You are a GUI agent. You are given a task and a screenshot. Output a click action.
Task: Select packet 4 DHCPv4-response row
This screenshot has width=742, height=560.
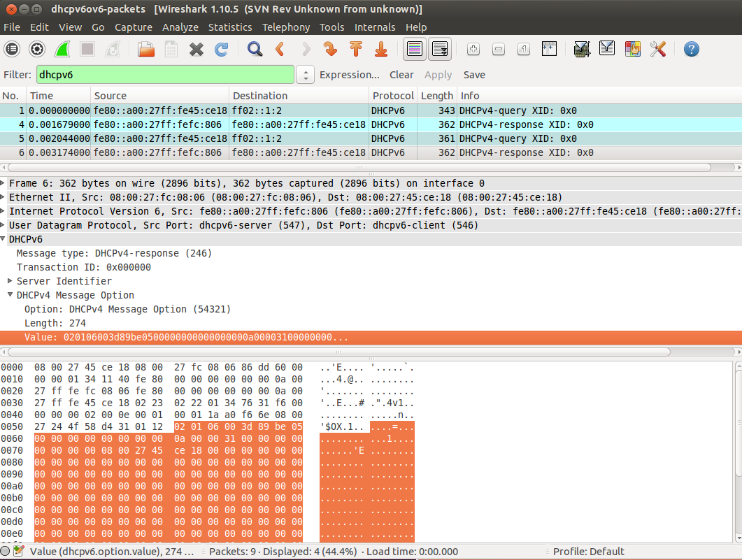(x=371, y=125)
